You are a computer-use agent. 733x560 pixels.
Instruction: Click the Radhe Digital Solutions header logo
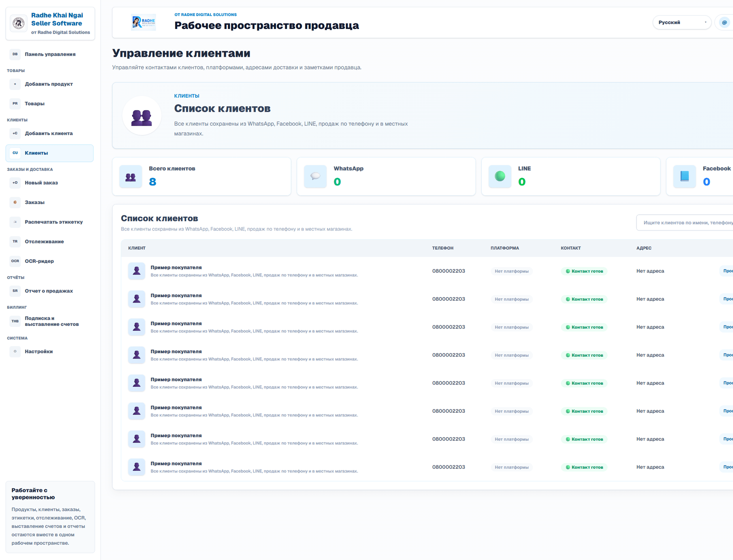144,23
